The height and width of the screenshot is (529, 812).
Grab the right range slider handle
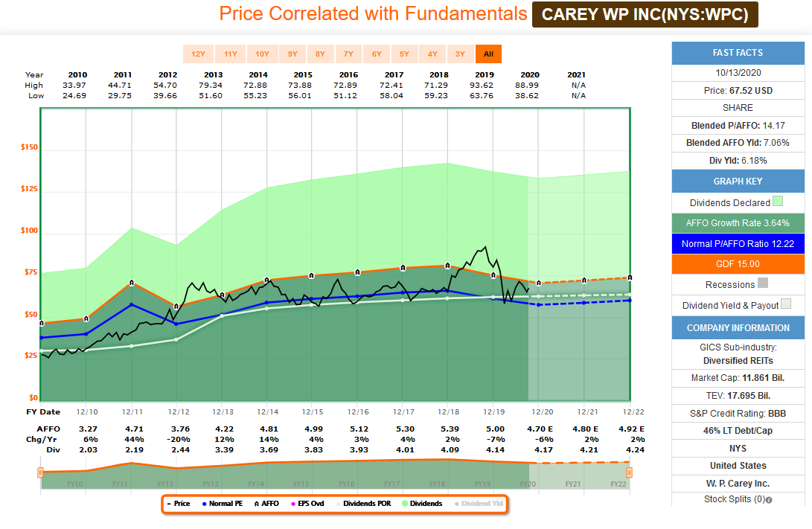[x=629, y=472]
